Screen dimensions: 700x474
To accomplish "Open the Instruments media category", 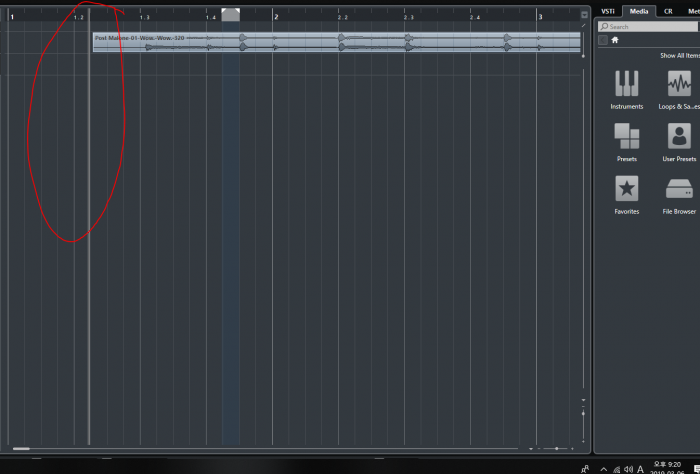I will pos(626,90).
